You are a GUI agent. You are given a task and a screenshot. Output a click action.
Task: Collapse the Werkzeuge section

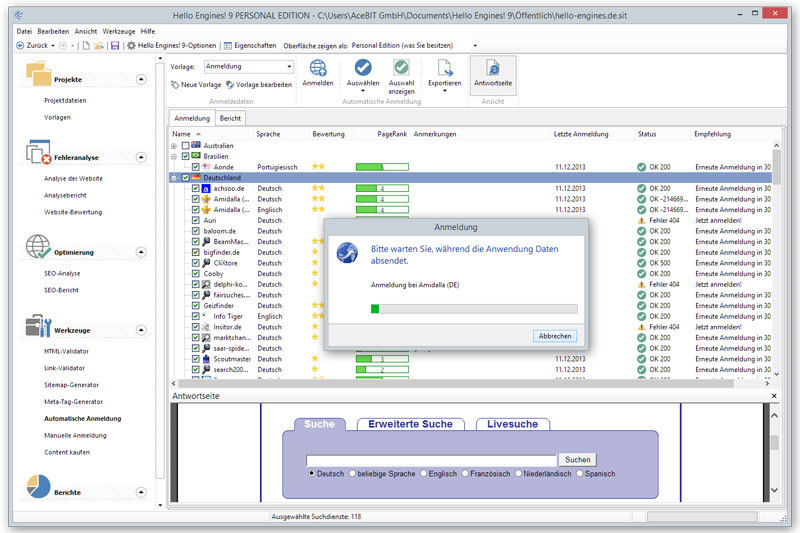[141, 331]
